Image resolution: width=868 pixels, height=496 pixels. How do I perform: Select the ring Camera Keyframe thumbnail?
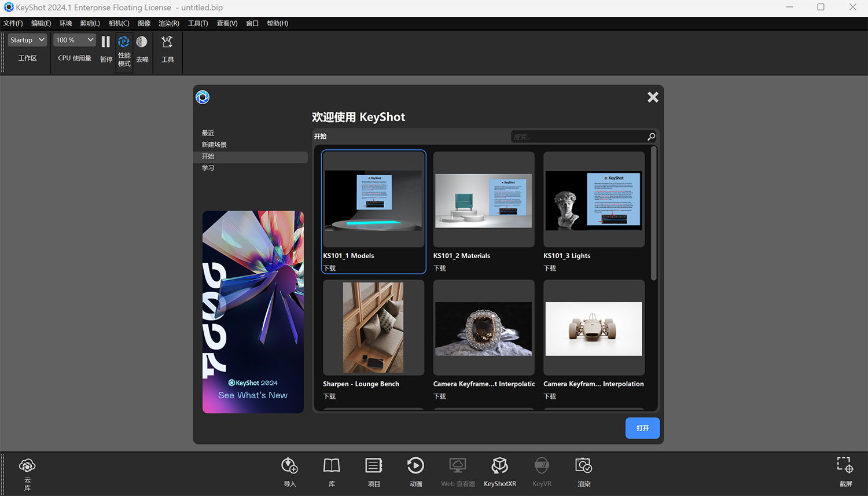(x=484, y=328)
